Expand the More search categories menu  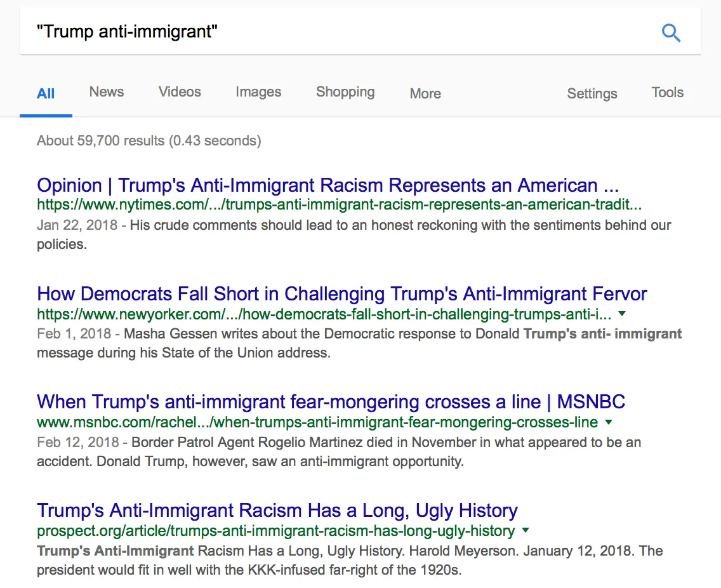point(425,93)
